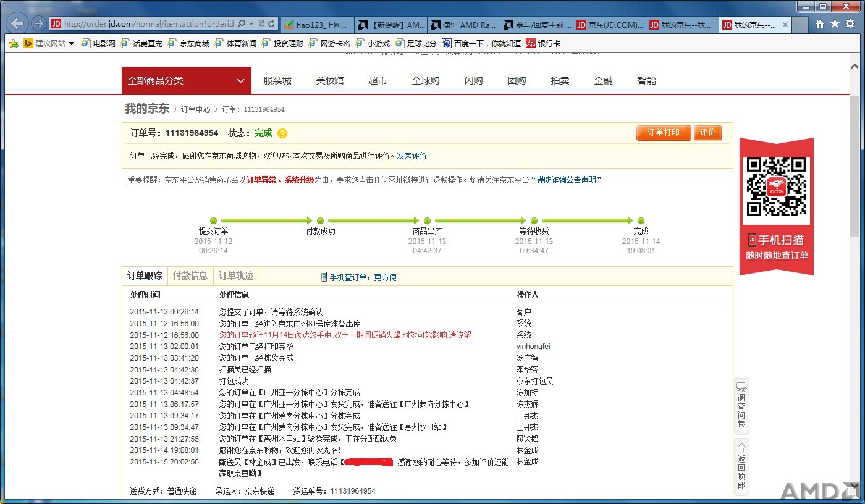Open the 美妆馆 navigation item
The image size is (865, 504).
pyautogui.click(x=330, y=80)
